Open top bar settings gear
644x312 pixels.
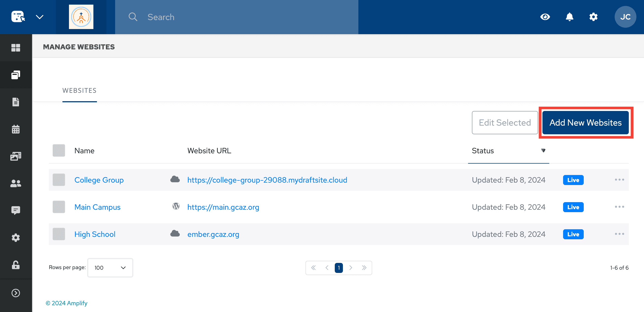pyautogui.click(x=594, y=17)
